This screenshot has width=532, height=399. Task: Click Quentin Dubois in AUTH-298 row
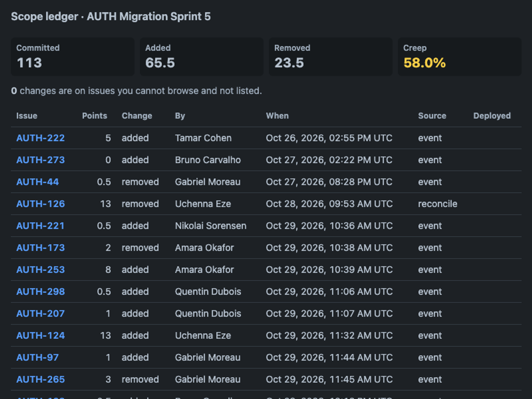(208, 292)
